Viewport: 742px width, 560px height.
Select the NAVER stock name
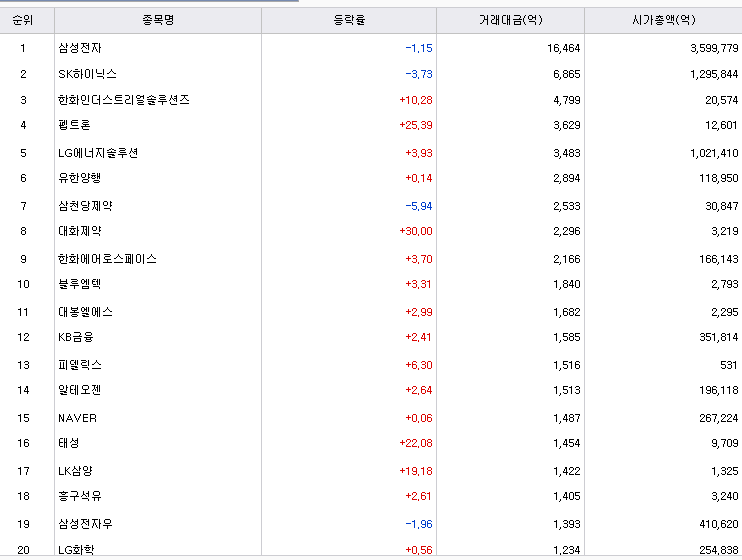pos(77,418)
